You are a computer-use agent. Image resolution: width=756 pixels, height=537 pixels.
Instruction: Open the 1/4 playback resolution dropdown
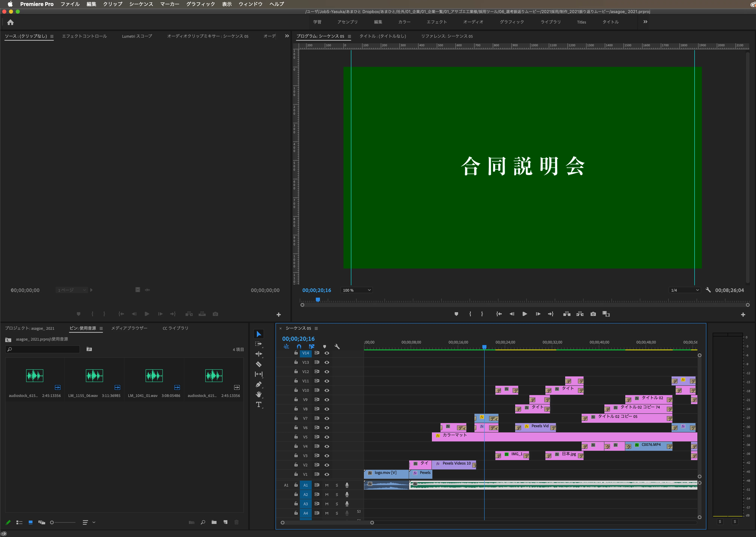pos(684,290)
